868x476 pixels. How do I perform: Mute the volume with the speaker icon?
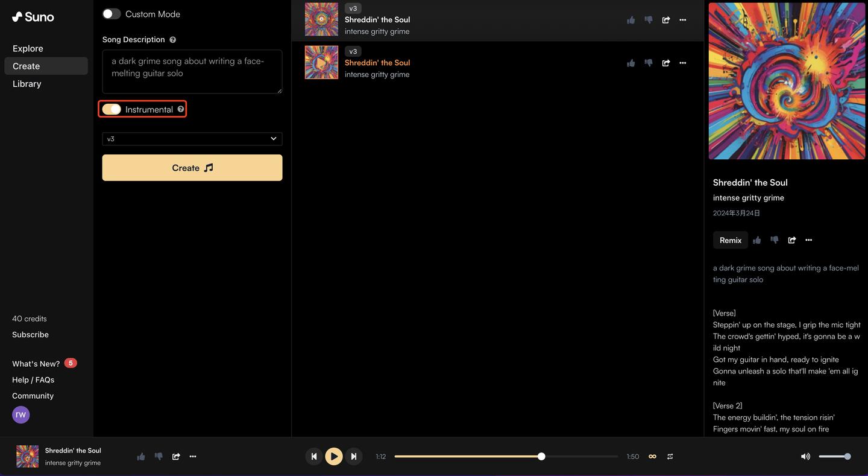tap(805, 457)
